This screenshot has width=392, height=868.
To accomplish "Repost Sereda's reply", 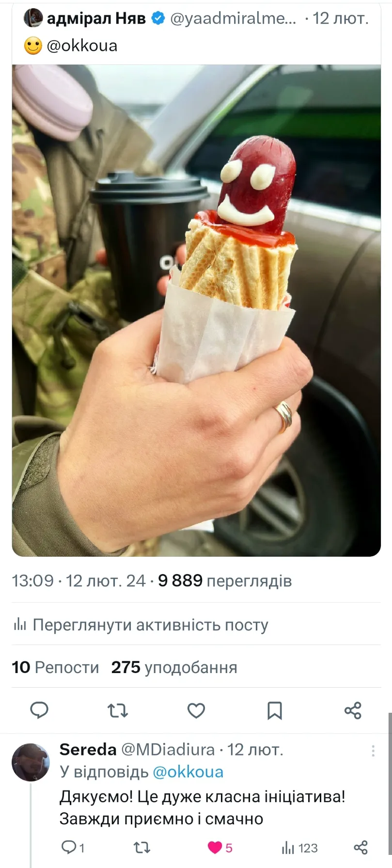I will [x=141, y=847].
